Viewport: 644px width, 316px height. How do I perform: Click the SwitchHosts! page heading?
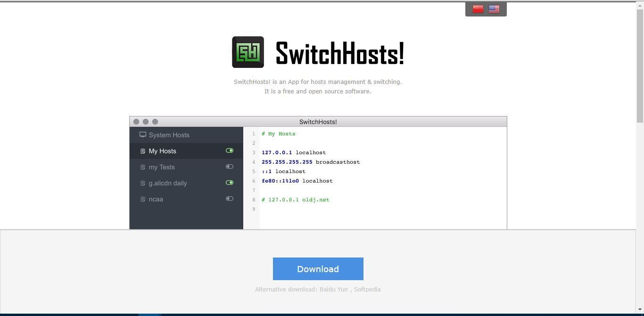pos(340,53)
